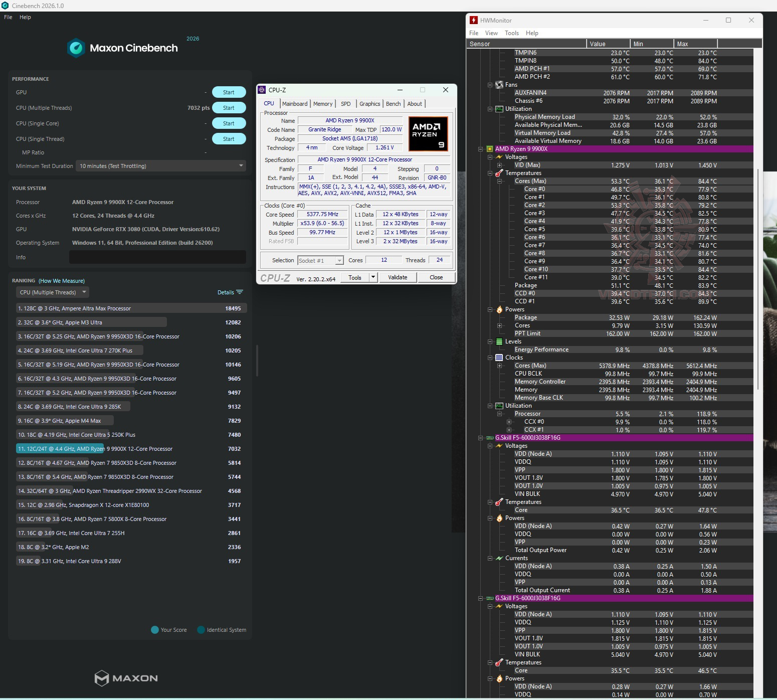
Task: Click the Cinebench title bar app icon
Action: click(5, 6)
